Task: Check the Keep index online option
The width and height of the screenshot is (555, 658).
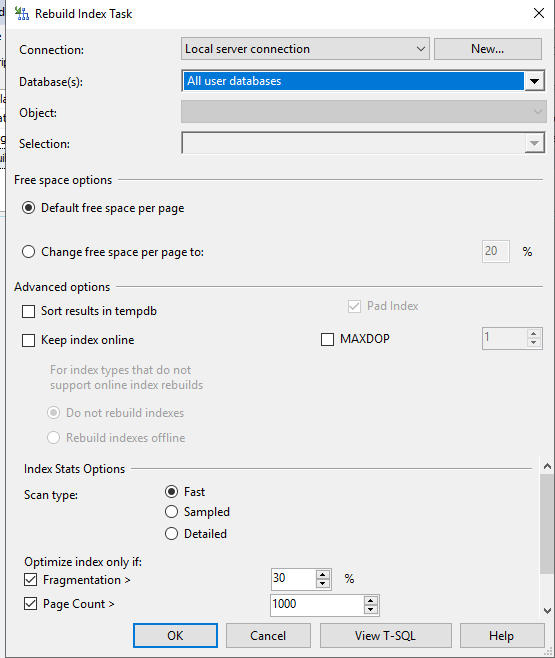Action: (29, 340)
